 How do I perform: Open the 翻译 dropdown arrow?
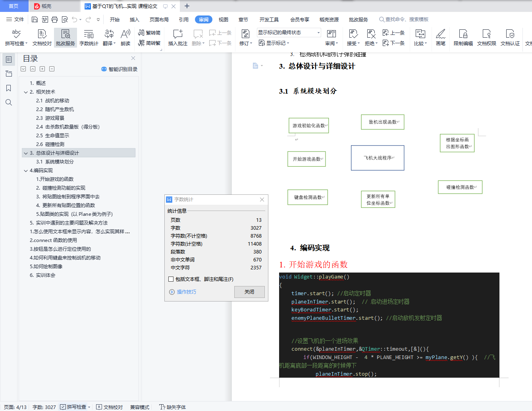[x=114, y=44]
